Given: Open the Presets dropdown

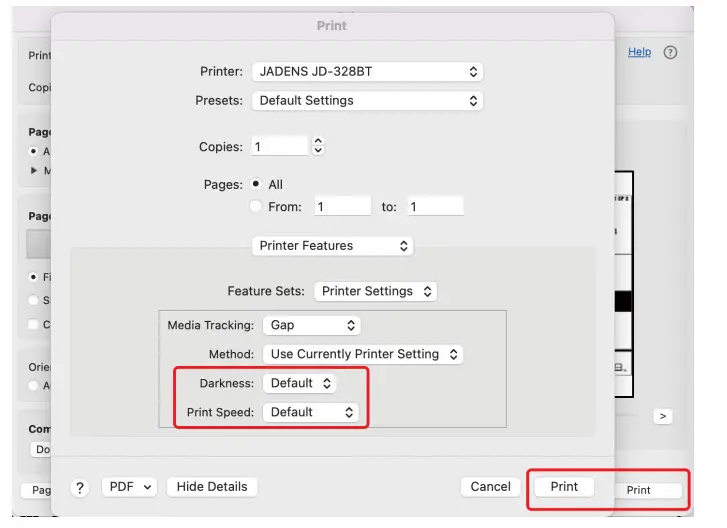Looking at the screenshot, I should [367, 101].
